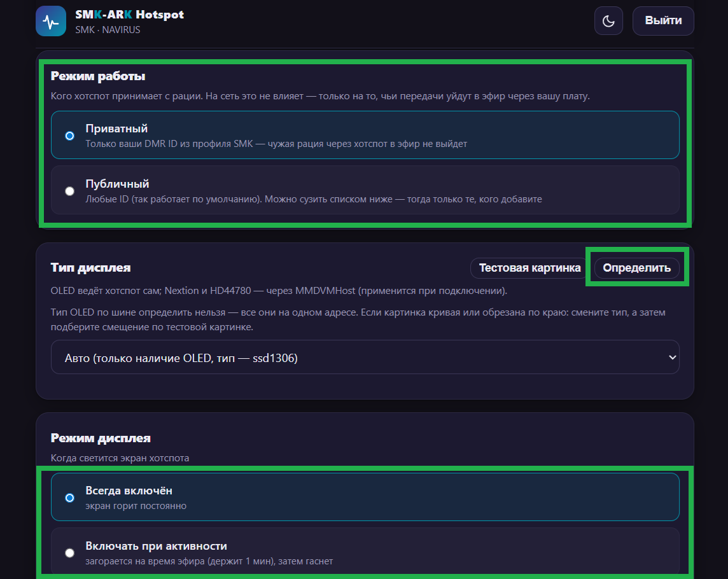Click the Тип дисплея heading
This screenshot has height=579, width=728.
pyautogui.click(x=90, y=268)
